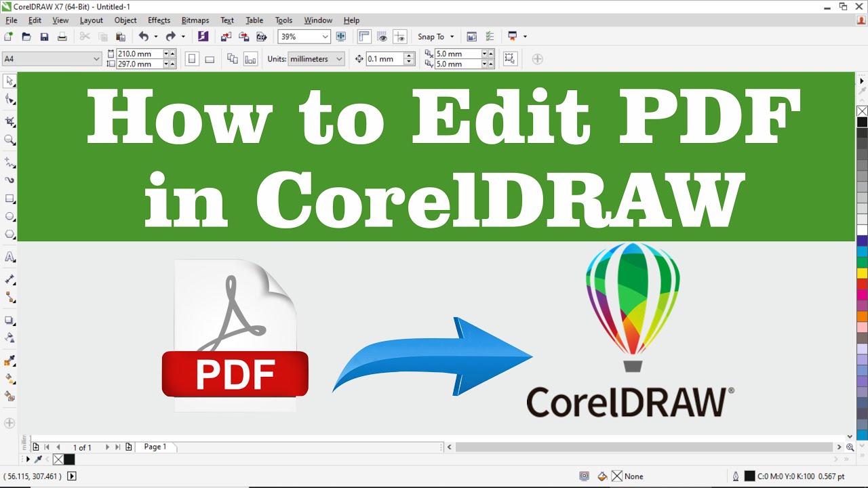Open the Bitmaps menu

click(x=195, y=20)
